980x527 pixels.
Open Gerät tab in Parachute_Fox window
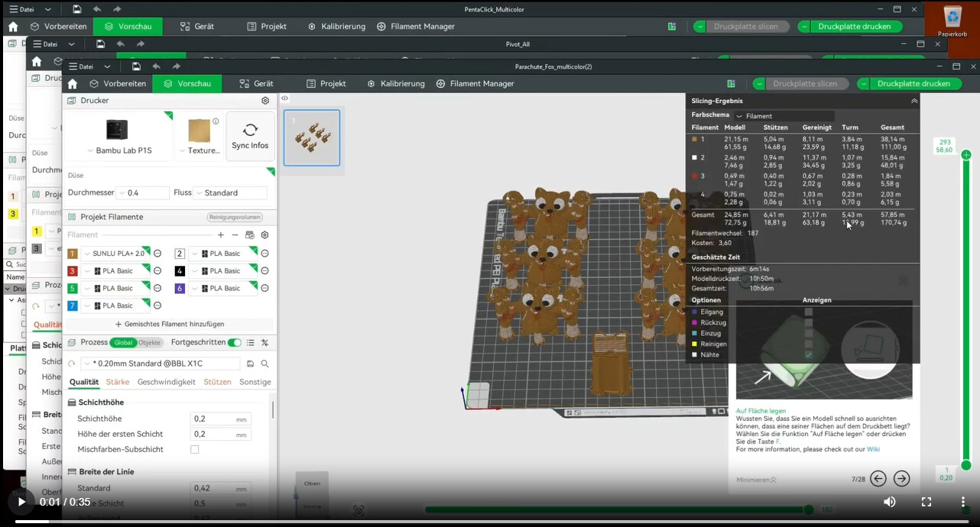[x=256, y=84]
